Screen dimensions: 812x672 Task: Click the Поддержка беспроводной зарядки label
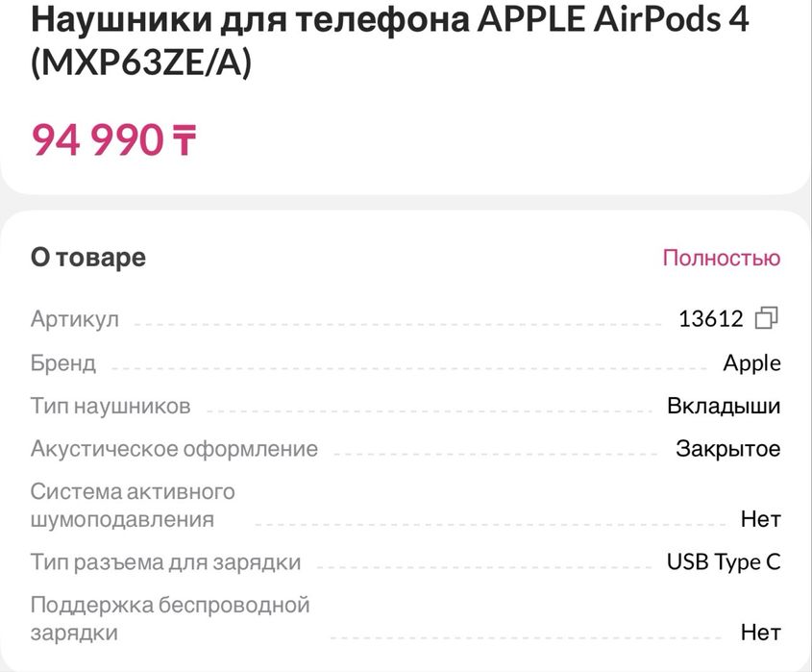170,619
